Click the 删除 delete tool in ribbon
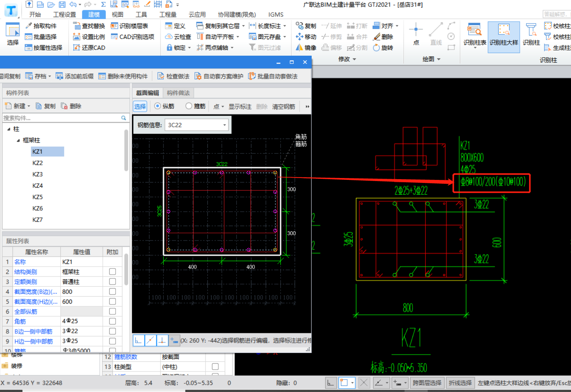The image size is (571, 392). pos(383,37)
